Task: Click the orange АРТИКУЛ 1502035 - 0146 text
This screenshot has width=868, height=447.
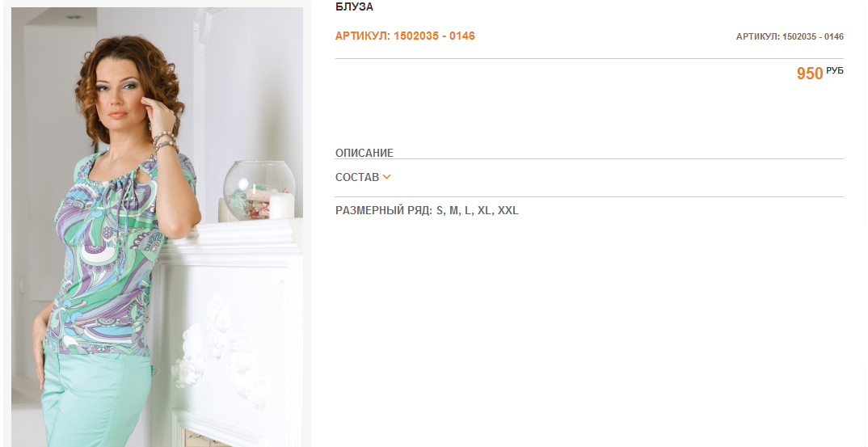Action: (x=405, y=36)
